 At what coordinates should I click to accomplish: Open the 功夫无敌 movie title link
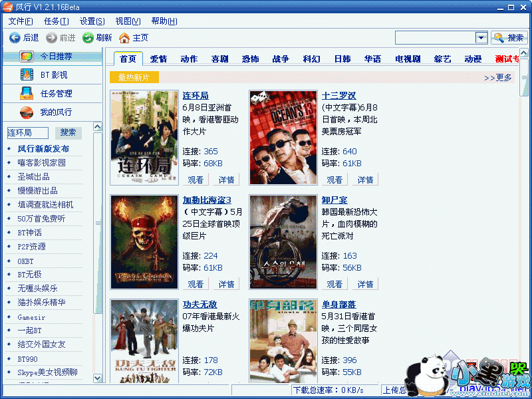pyautogui.click(x=200, y=305)
